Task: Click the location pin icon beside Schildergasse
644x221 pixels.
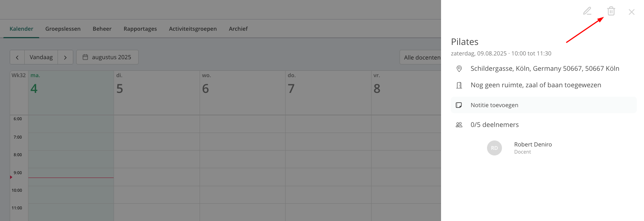Action: [x=459, y=69]
